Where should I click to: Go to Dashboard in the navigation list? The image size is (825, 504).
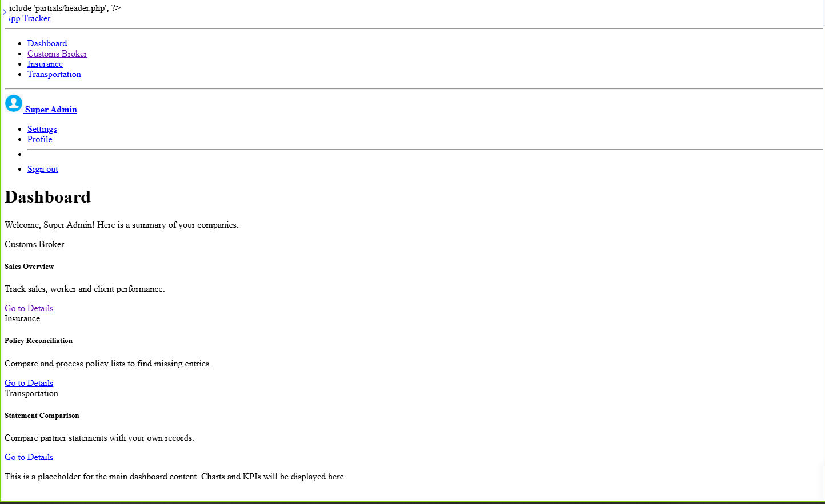click(47, 43)
